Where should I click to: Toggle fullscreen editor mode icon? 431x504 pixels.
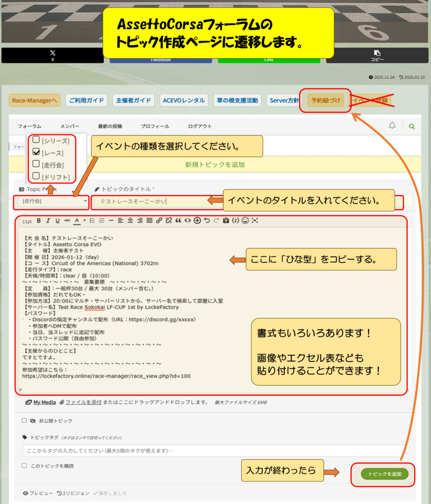pos(254,220)
